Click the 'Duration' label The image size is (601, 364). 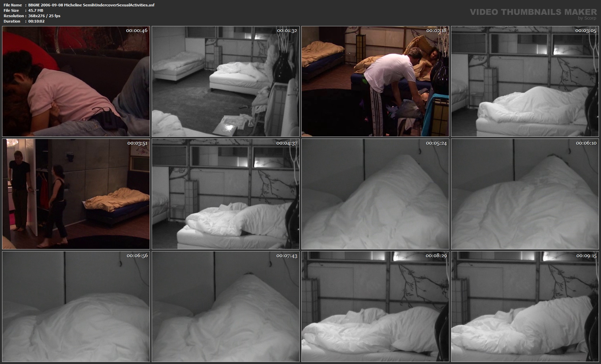tap(12, 21)
